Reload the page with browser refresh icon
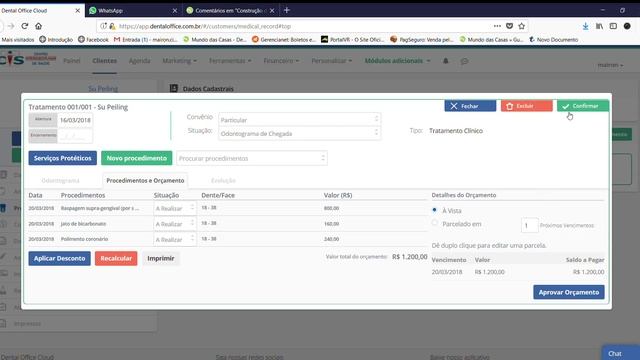 [24, 26]
